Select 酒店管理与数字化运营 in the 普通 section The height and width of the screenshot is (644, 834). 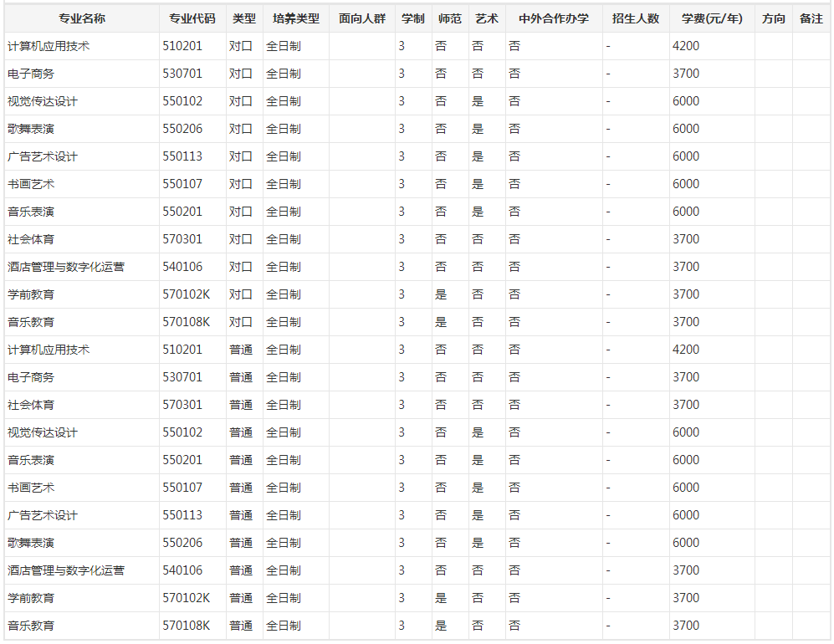[x=66, y=570]
